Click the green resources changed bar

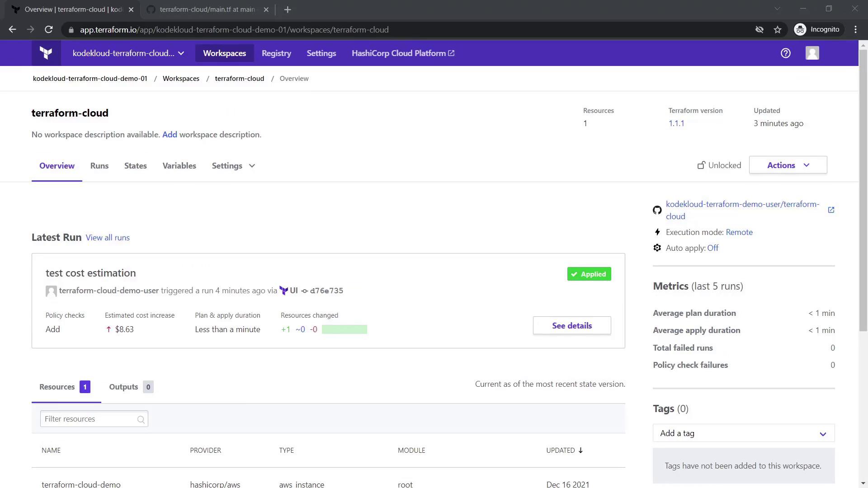coord(344,329)
